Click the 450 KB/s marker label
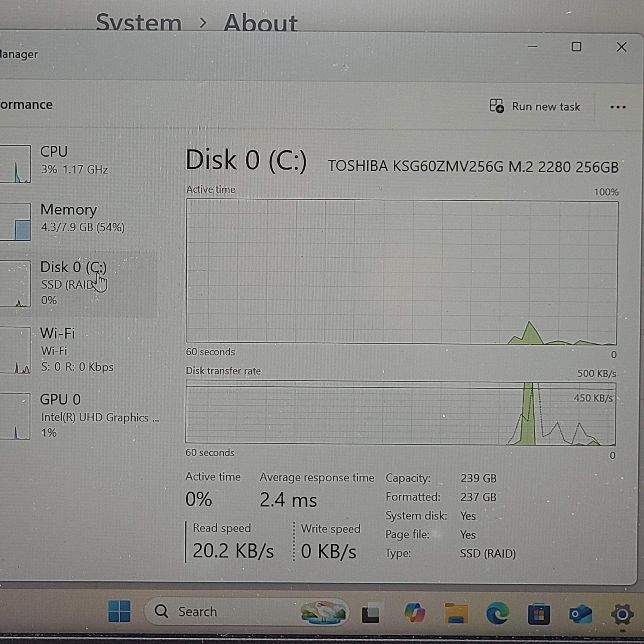 593,398
